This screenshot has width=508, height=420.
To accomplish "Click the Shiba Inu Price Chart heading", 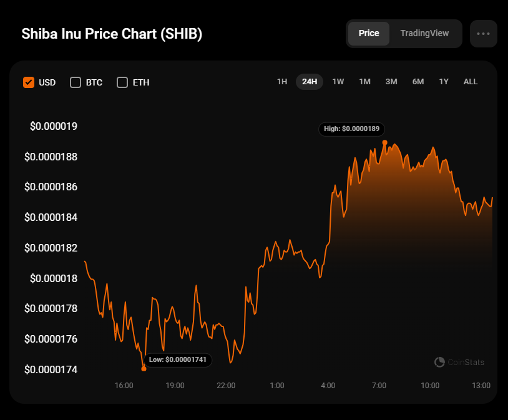I will (112, 34).
